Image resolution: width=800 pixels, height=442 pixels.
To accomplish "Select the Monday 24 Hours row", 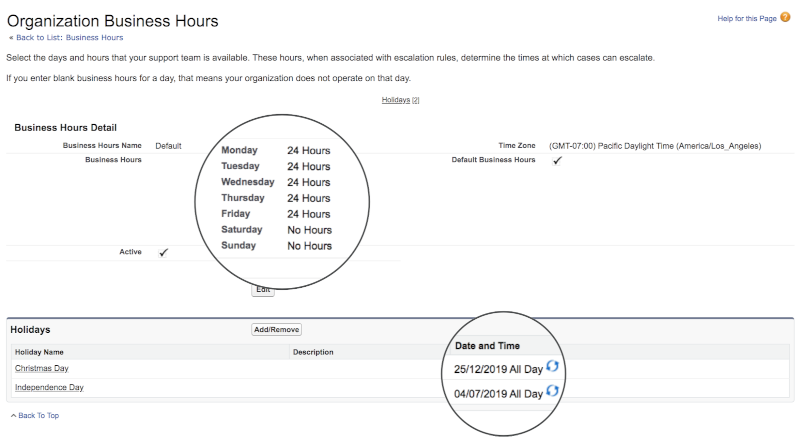I will [275, 150].
